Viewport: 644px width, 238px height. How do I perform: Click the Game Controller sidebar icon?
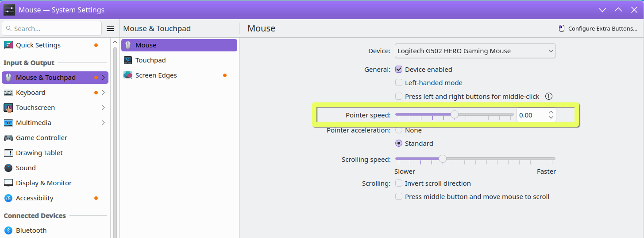pyautogui.click(x=8, y=138)
